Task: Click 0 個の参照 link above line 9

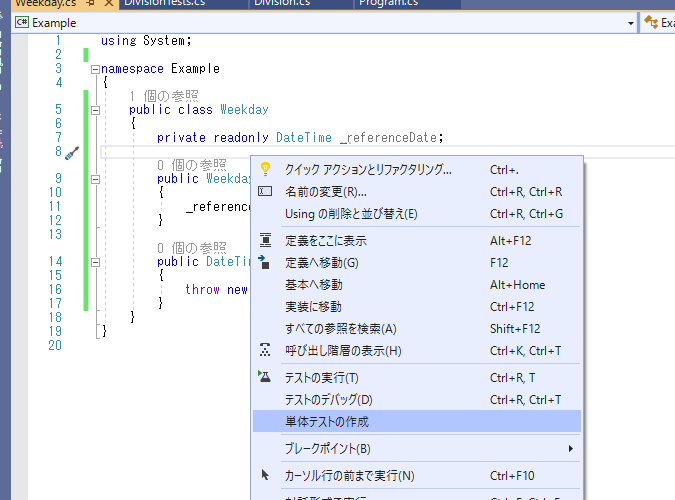Action: point(192,165)
